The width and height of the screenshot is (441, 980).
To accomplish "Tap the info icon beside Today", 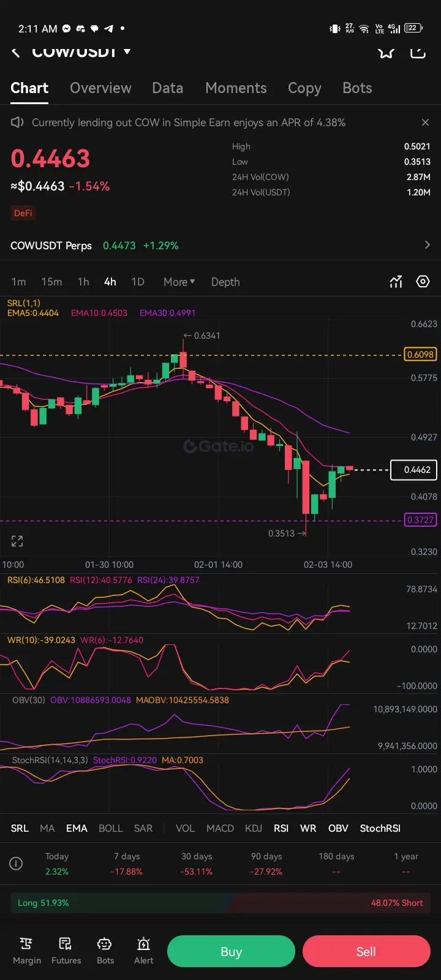I will click(17, 864).
